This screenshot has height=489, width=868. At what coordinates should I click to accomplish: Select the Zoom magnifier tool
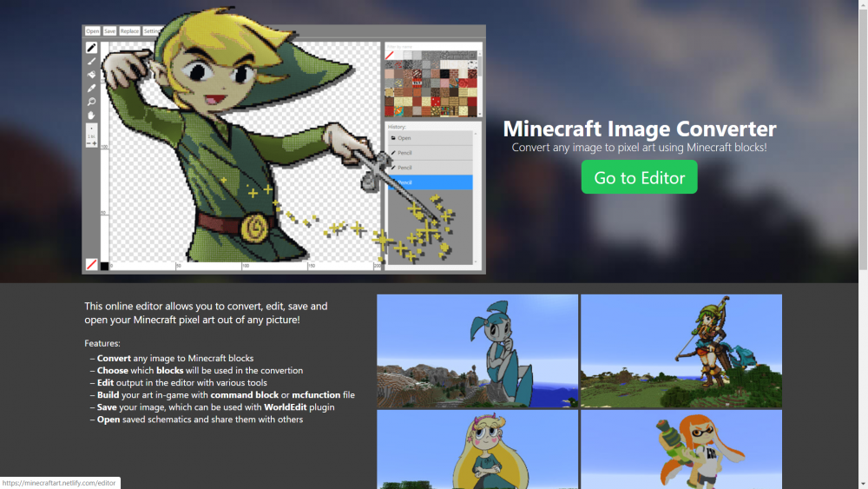point(91,102)
